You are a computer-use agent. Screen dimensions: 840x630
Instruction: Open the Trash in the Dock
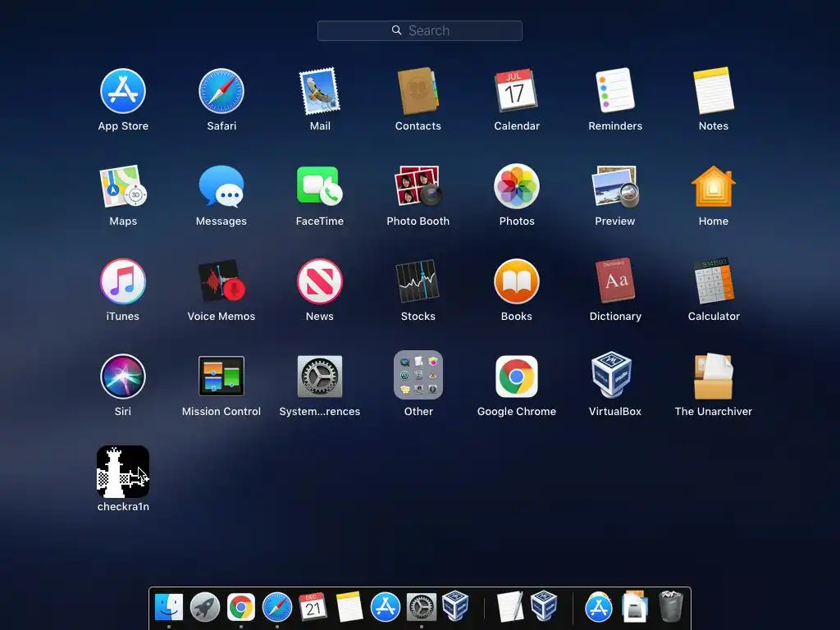pyautogui.click(x=670, y=606)
